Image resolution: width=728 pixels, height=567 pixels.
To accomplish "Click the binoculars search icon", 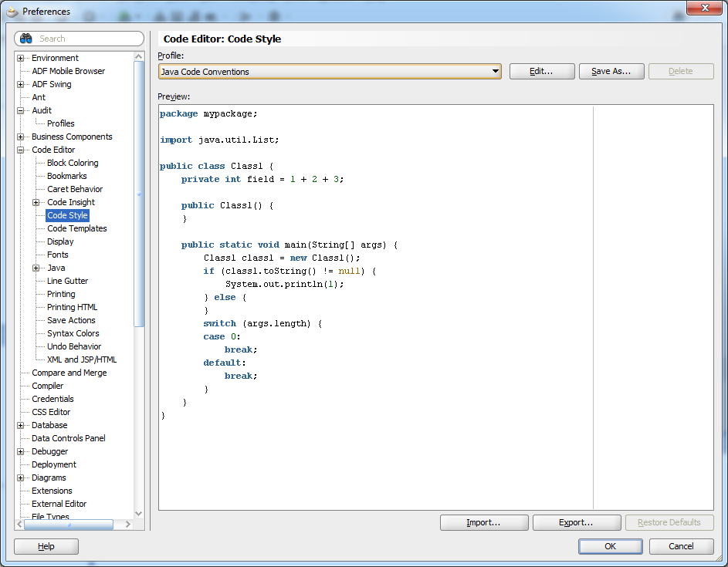I will tap(25, 39).
